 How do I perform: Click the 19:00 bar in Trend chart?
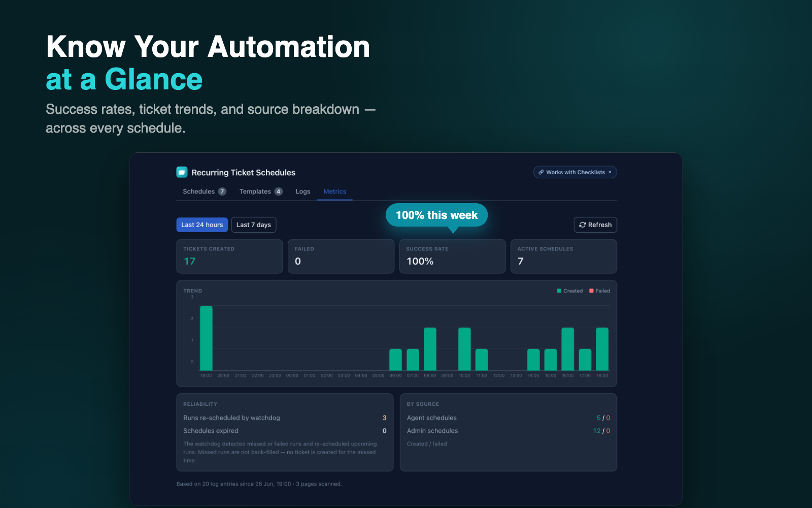coord(206,338)
